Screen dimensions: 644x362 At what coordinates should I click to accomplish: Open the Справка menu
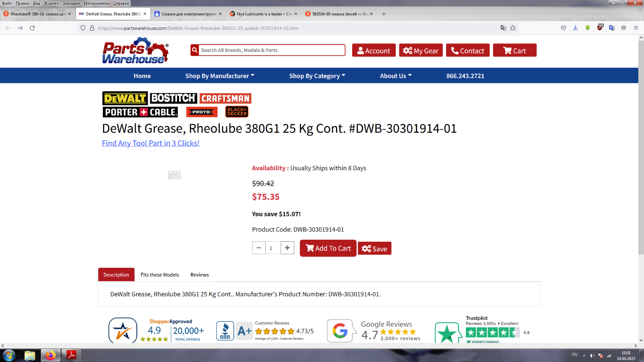(x=121, y=3)
